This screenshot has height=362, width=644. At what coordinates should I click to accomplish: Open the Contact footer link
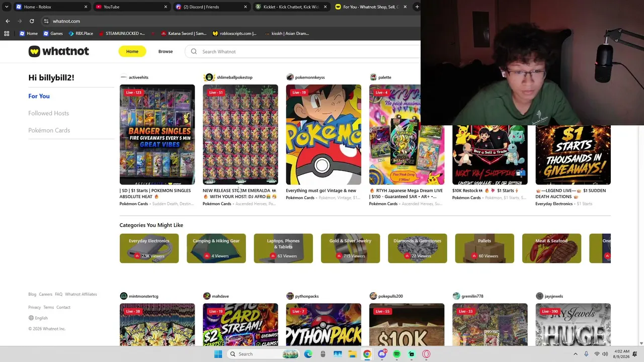63,307
